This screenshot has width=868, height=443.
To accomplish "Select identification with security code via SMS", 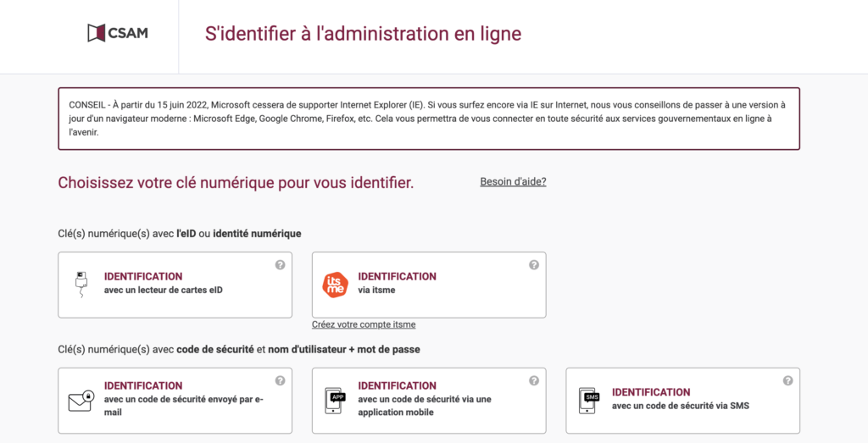I will 682,401.
